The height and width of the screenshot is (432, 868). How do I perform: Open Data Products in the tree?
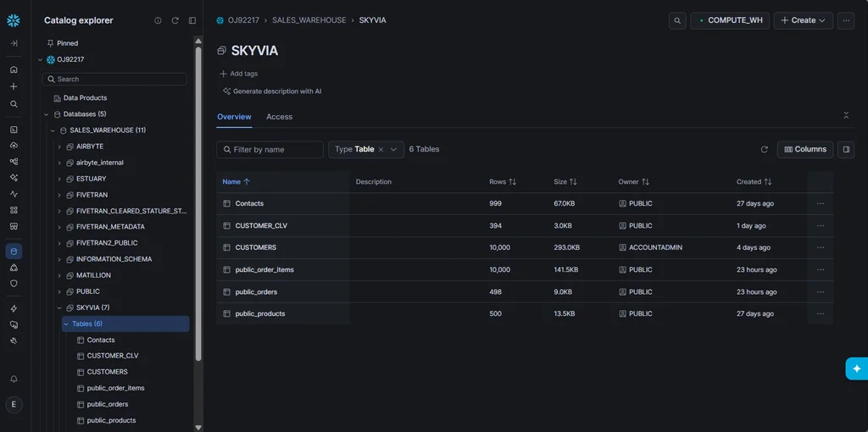pyautogui.click(x=86, y=98)
